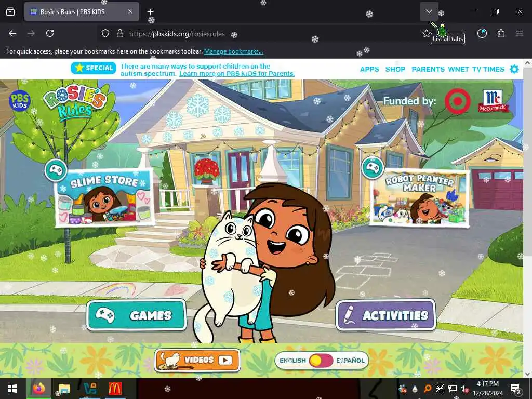
Task: Click the game controller icon above Slime Store
Action: (x=56, y=170)
